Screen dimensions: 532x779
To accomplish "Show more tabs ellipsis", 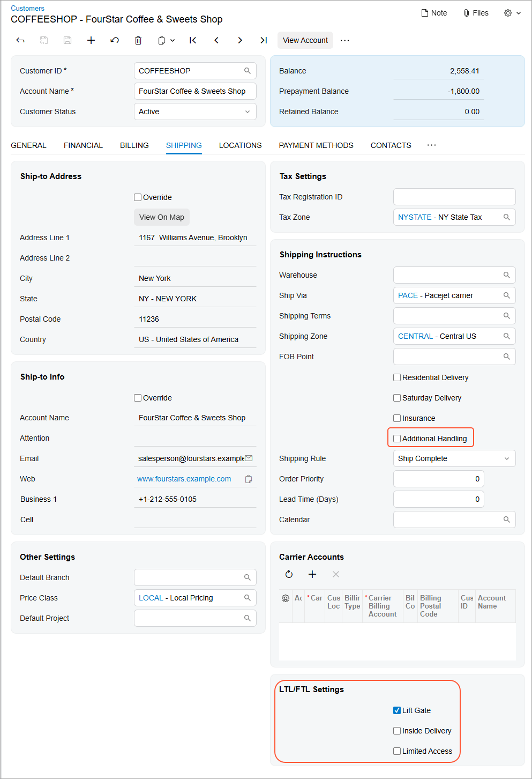I will pos(431,145).
